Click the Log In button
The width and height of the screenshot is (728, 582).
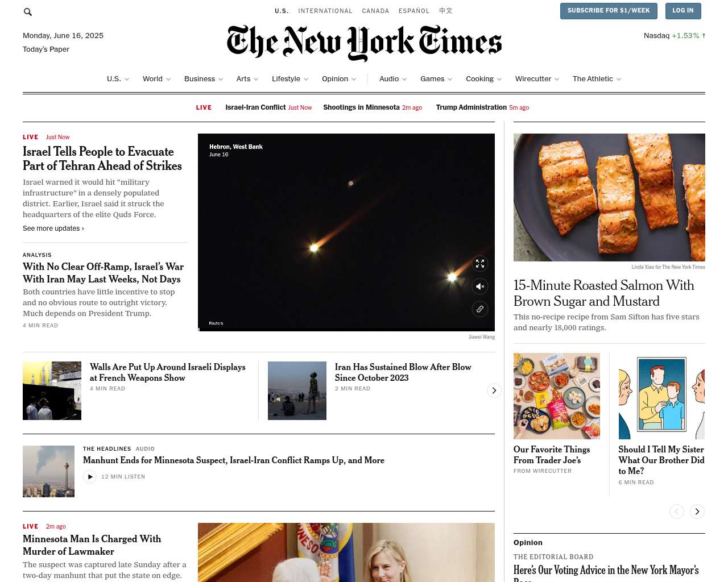pos(682,11)
